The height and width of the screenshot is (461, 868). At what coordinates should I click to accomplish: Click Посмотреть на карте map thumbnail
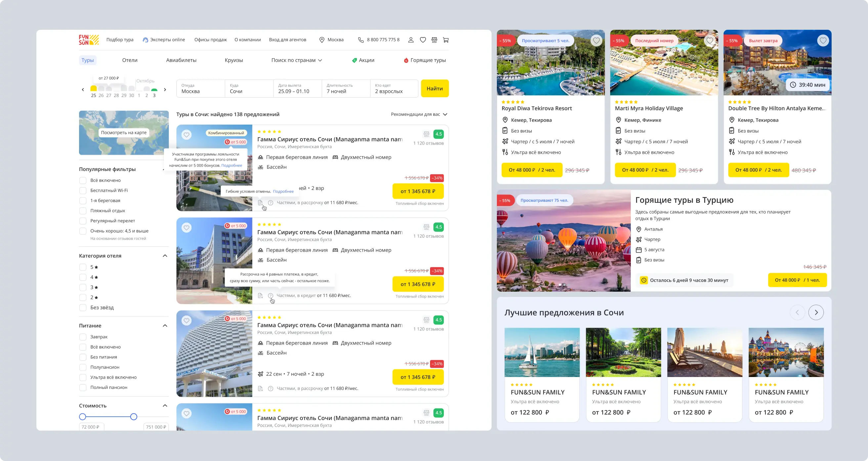pos(124,132)
